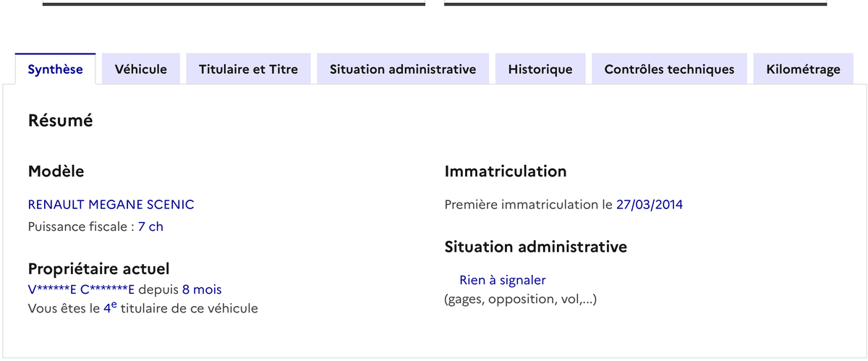
Task: Select the Titulaire et Titre tab
Action: coord(248,69)
